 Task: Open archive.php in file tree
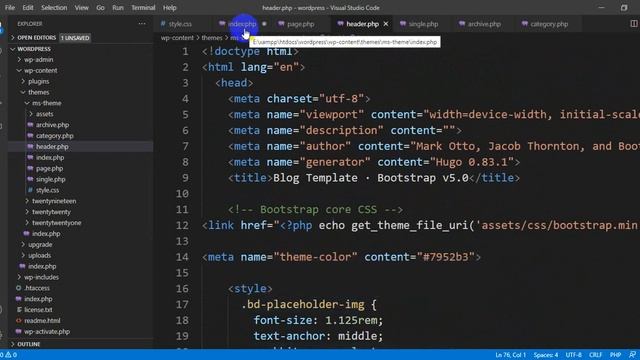[x=52, y=125]
